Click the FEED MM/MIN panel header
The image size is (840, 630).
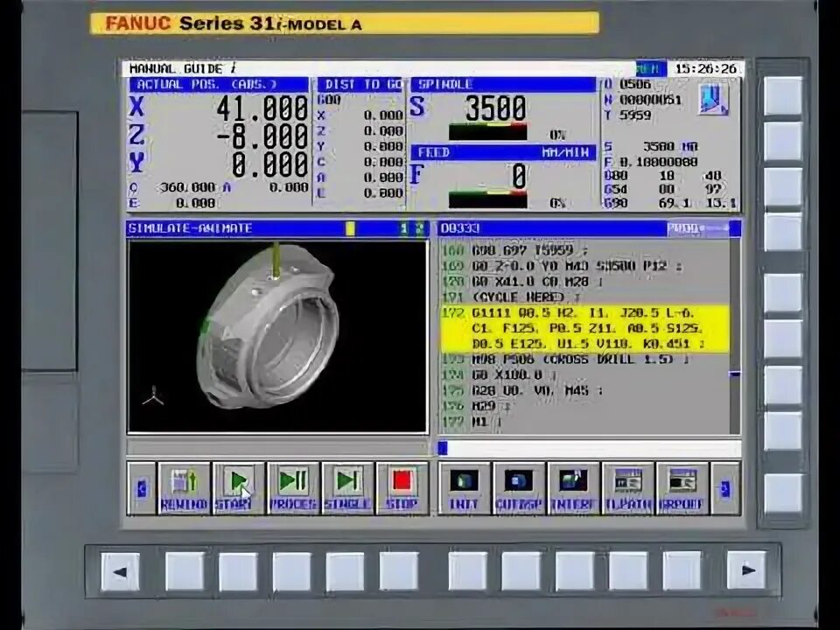click(503, 152)
